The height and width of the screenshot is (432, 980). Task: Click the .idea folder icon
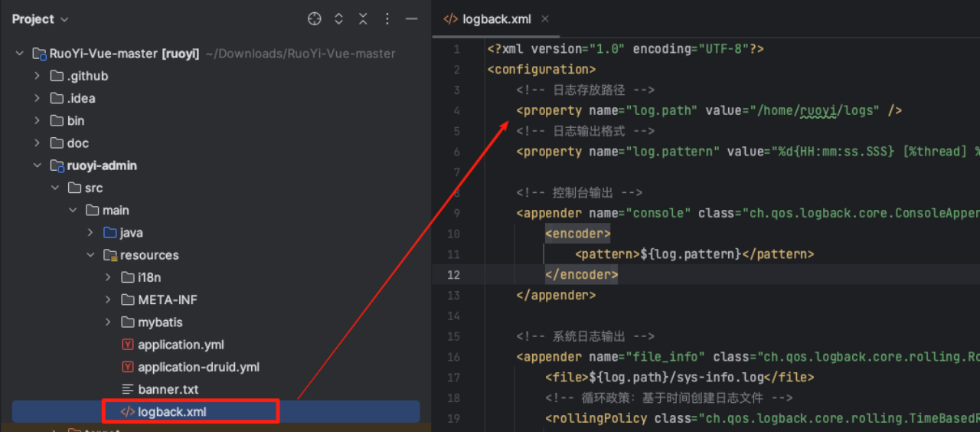57,98
